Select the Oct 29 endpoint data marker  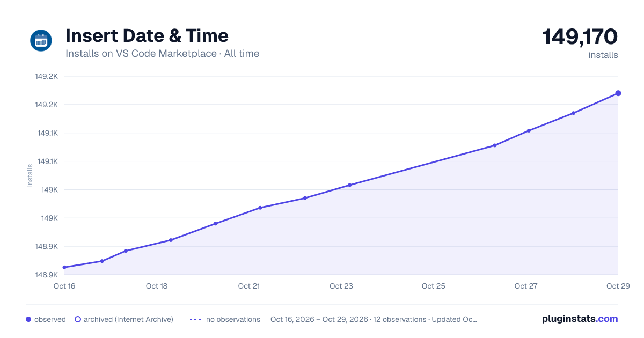(618, 93)
